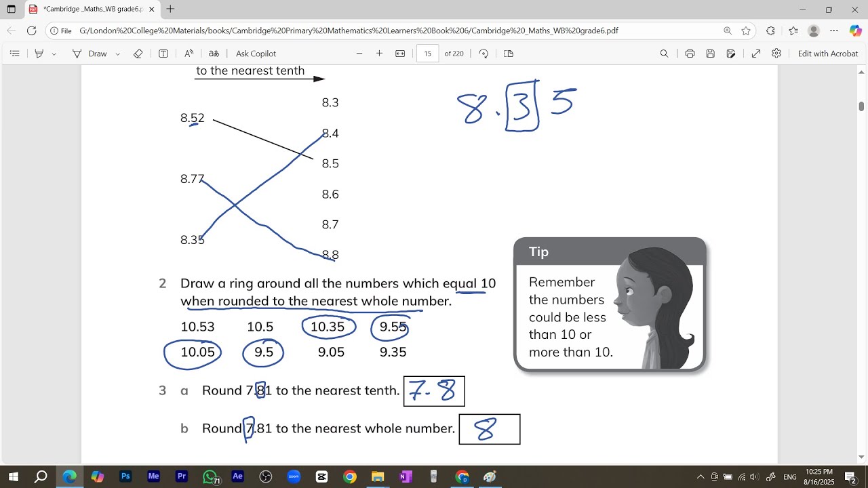Open Windows Search

41,476
